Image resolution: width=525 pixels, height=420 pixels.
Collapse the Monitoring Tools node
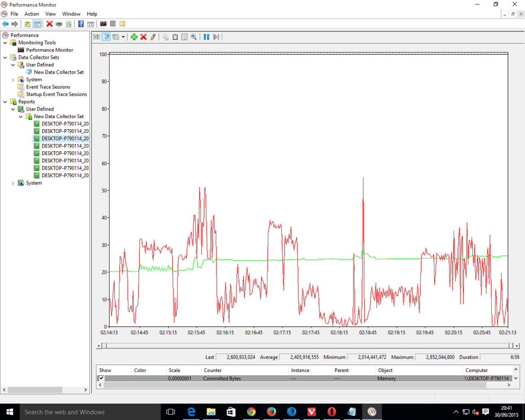pyautogui.click(x=5, y=43)
